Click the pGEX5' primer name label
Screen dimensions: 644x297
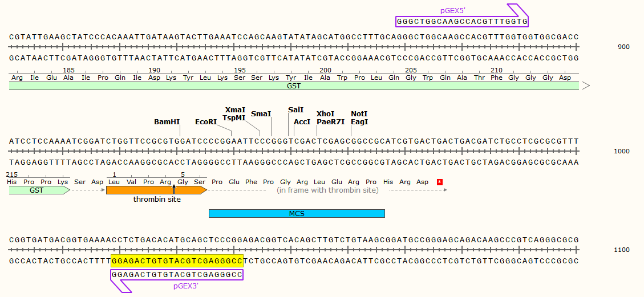[x=453, y=10]
